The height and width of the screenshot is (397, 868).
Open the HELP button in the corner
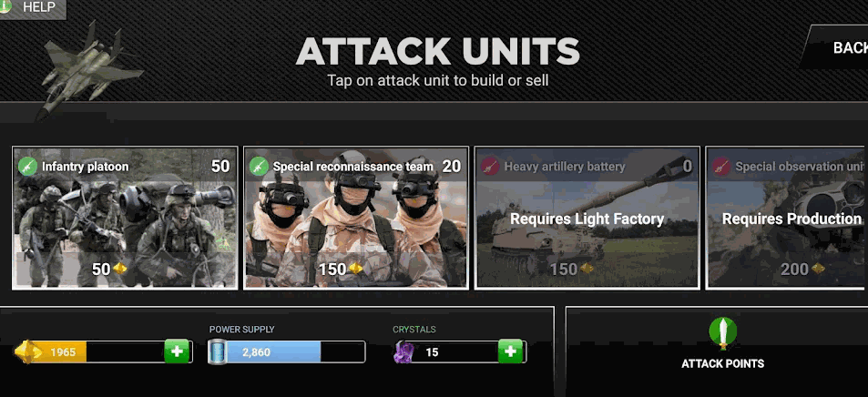point(32,8)
